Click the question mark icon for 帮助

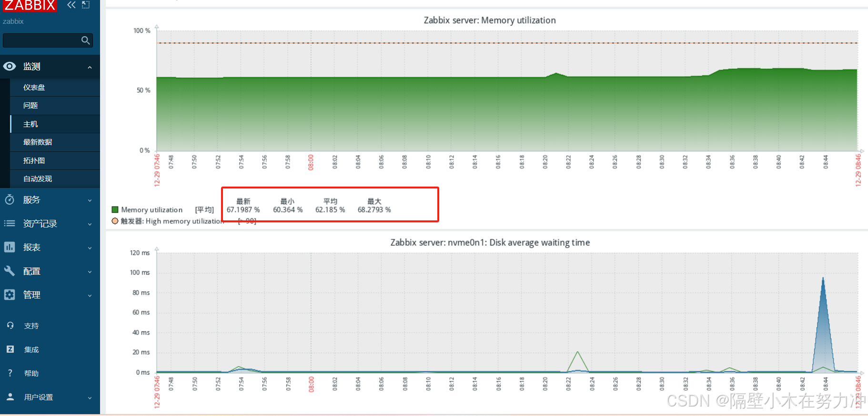point(10,373)
